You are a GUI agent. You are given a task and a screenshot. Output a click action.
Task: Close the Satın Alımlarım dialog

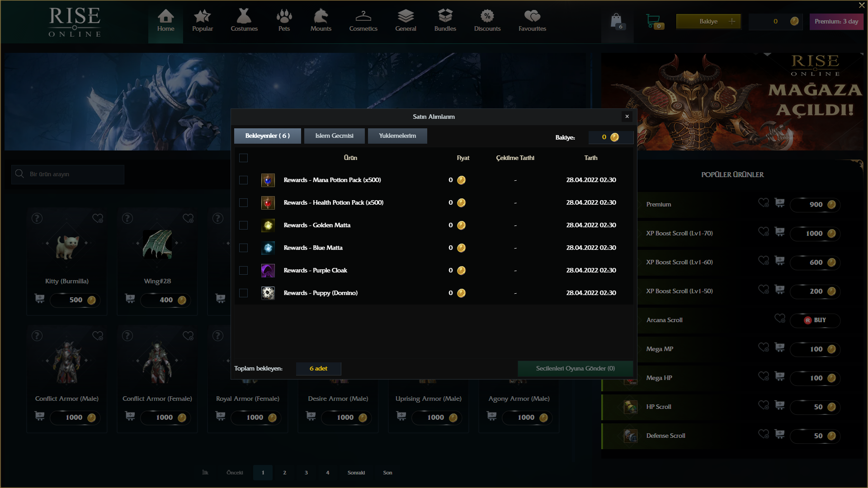click(x=627, y=117)
